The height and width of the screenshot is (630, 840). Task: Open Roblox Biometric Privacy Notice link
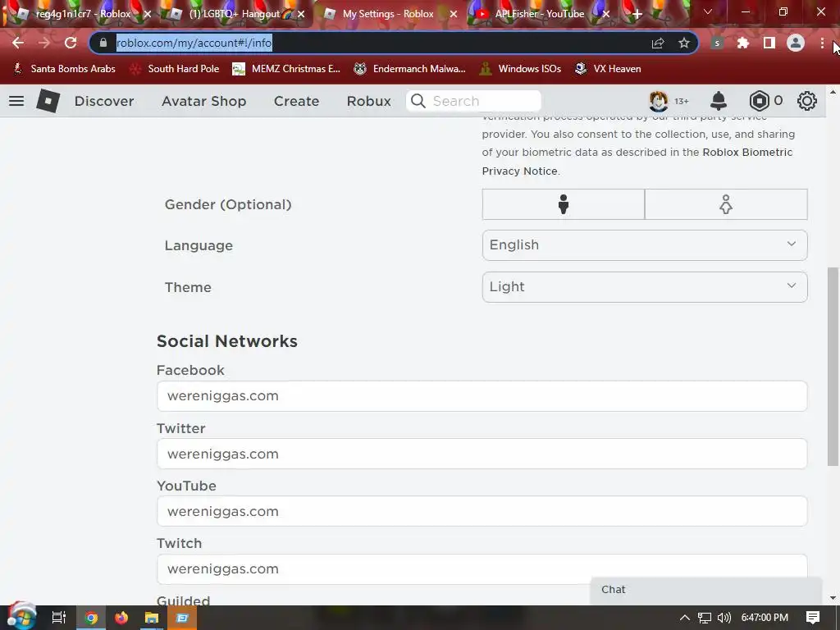637,162
